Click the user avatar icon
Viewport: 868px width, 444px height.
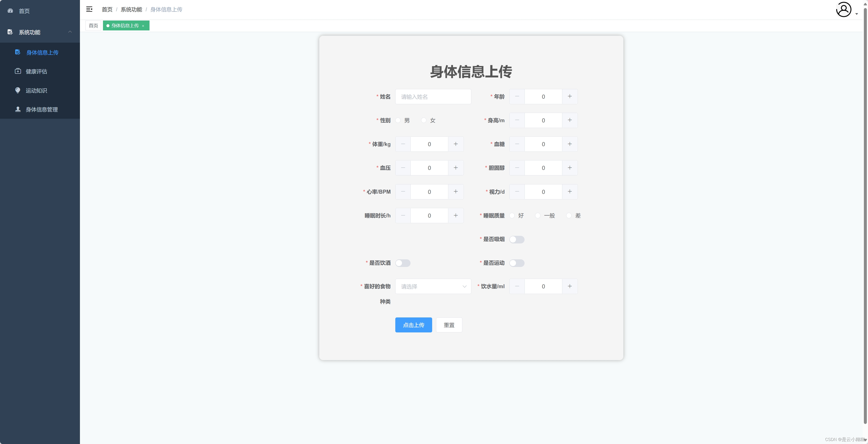coord(843,9)
